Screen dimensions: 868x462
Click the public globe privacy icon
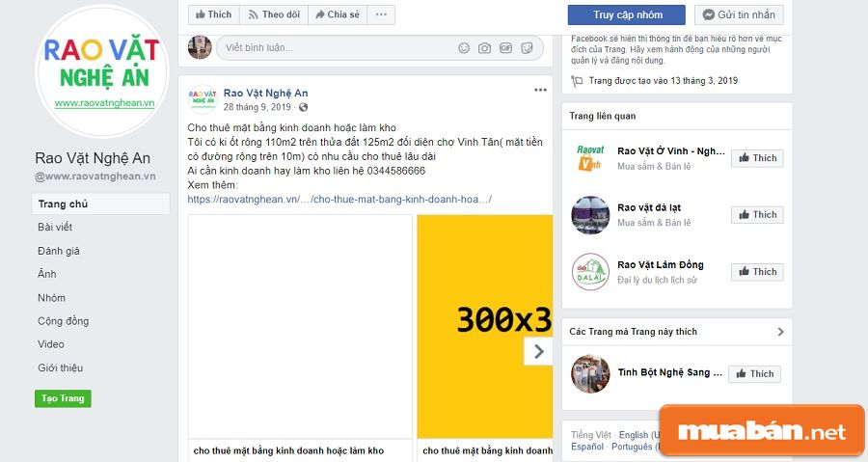(x=304, y=107)
